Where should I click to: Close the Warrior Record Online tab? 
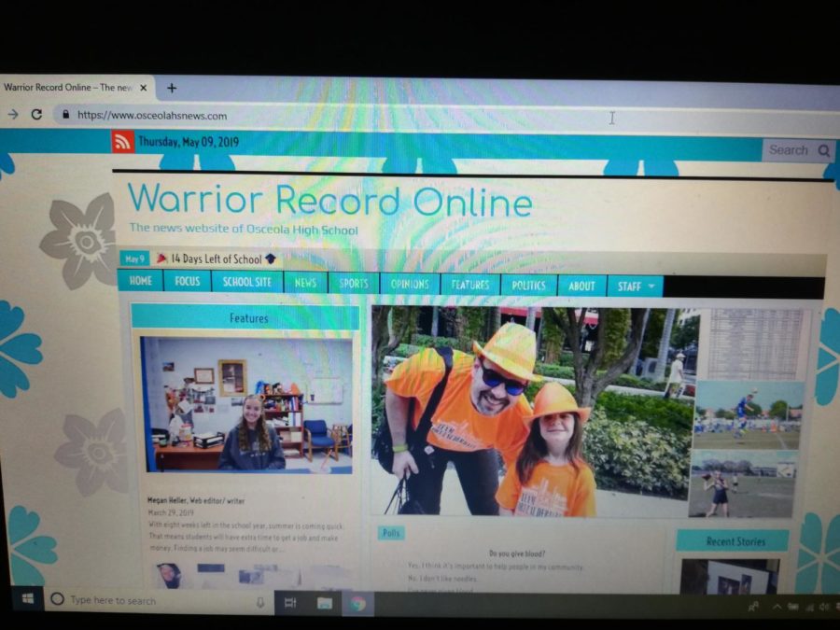pyautogui.click(x=143, y=88)
